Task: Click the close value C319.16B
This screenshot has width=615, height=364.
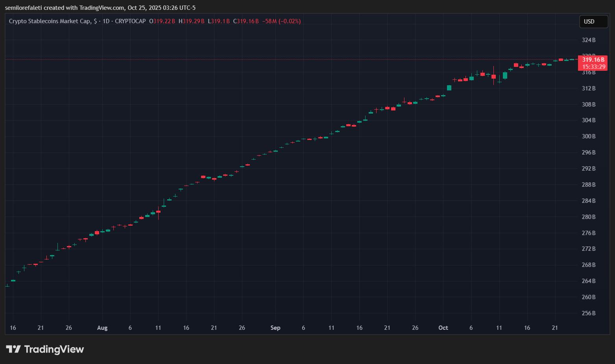Action: (246, 21)
